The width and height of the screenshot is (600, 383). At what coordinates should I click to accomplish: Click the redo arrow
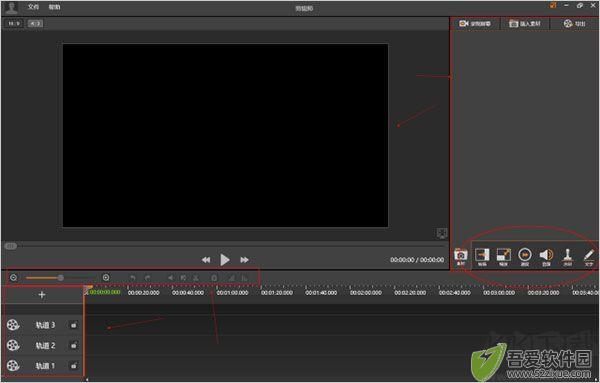point(148,278)
